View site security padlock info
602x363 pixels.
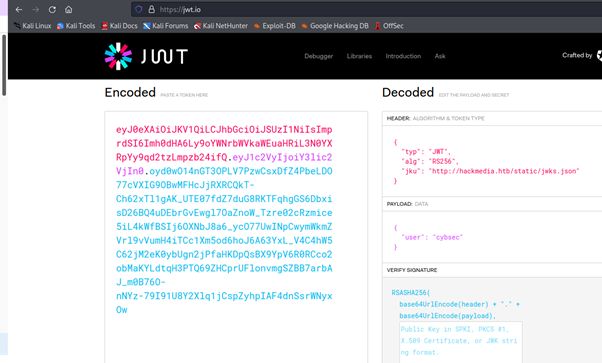[x=151, y=9]
